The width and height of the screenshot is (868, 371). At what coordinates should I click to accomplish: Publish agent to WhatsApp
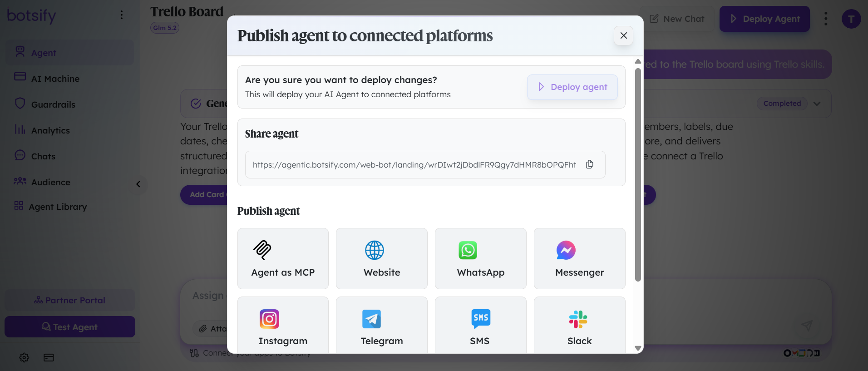[481, 258]
